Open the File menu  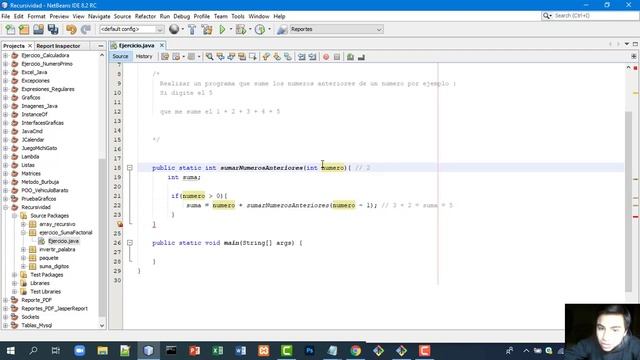point(6,16)
